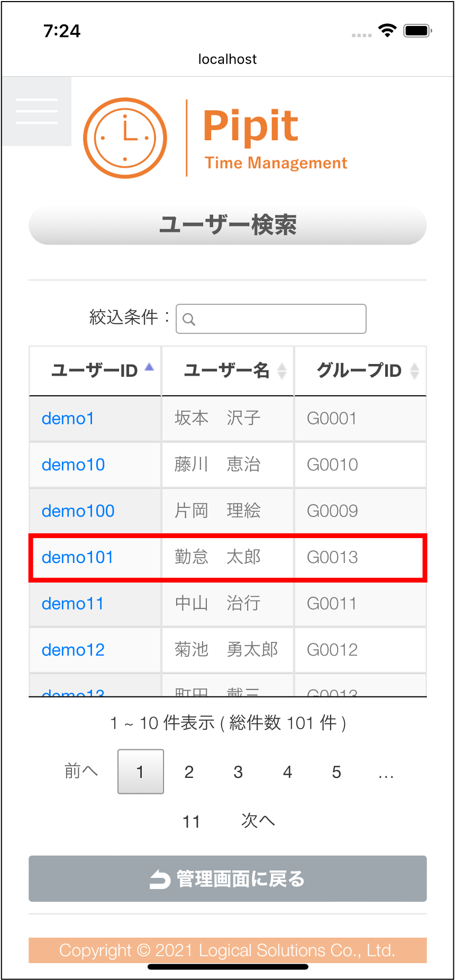
Task: Return via 管理画面に戻る button
Action: coord(228,879)
